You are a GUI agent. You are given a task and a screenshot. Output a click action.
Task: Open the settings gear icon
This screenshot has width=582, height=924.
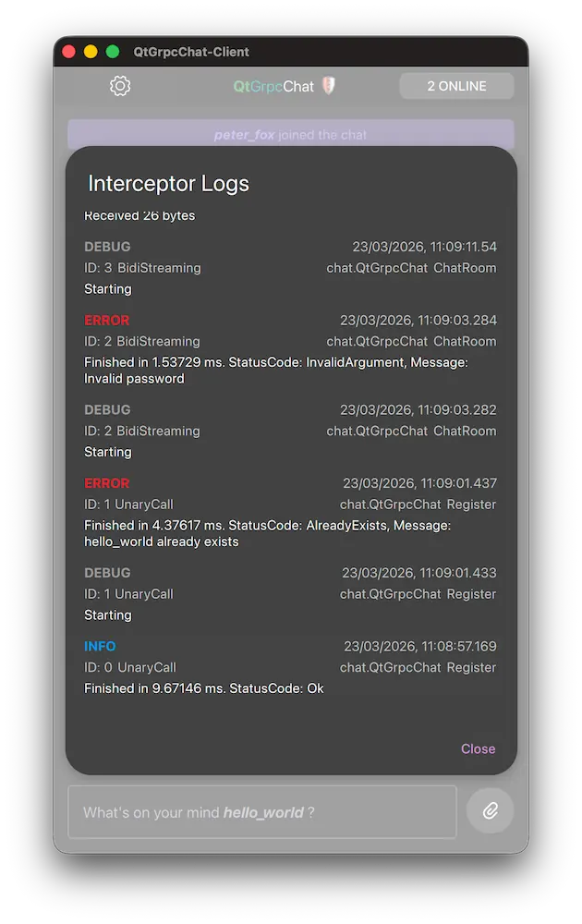click(x=119, y=85)
